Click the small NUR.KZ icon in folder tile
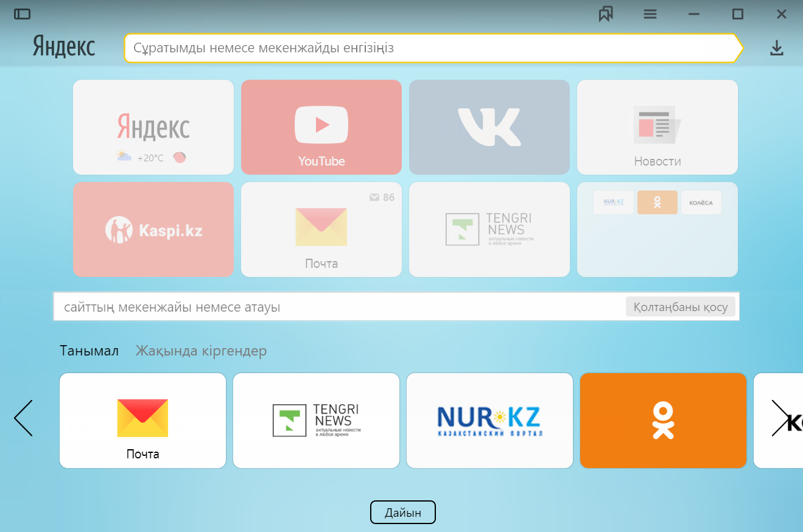803x532 pixels. point(614,202)
